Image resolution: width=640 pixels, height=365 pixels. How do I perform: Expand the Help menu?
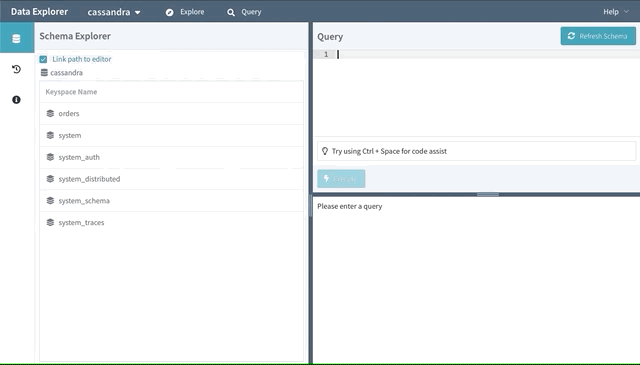pos(616,12)
